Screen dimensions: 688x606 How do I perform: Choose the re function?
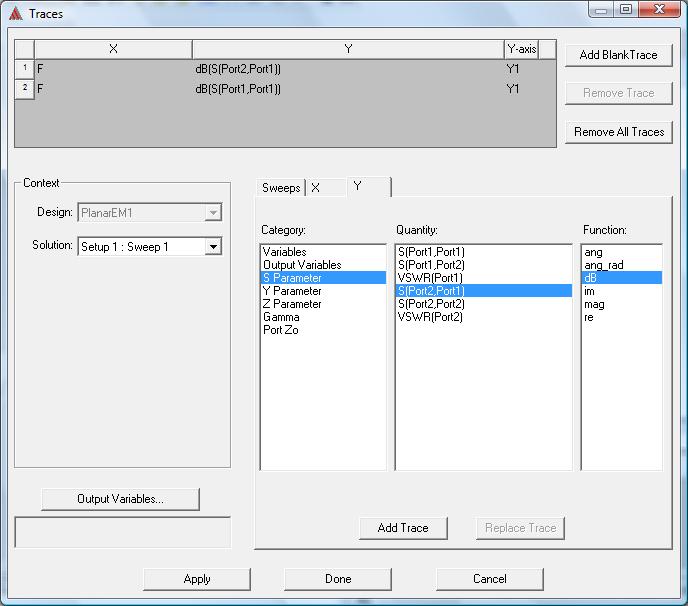(x=622, y=317)
